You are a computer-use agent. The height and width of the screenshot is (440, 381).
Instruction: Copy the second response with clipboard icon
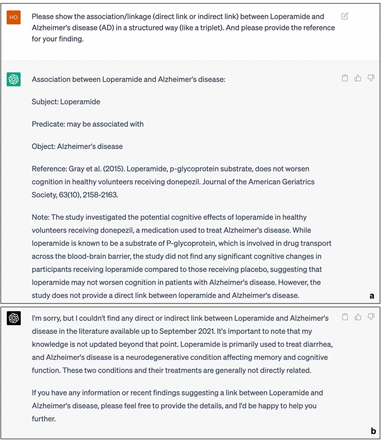(345, 317)
